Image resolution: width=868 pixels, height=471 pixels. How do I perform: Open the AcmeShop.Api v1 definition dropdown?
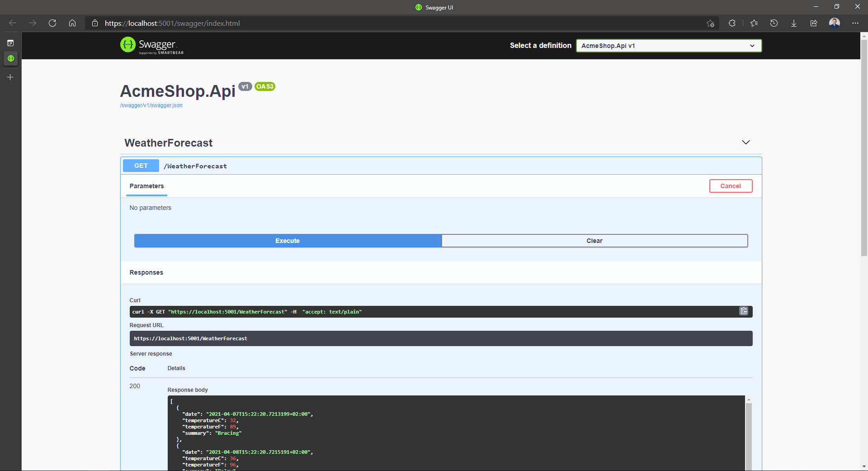[x=669, y=46]
